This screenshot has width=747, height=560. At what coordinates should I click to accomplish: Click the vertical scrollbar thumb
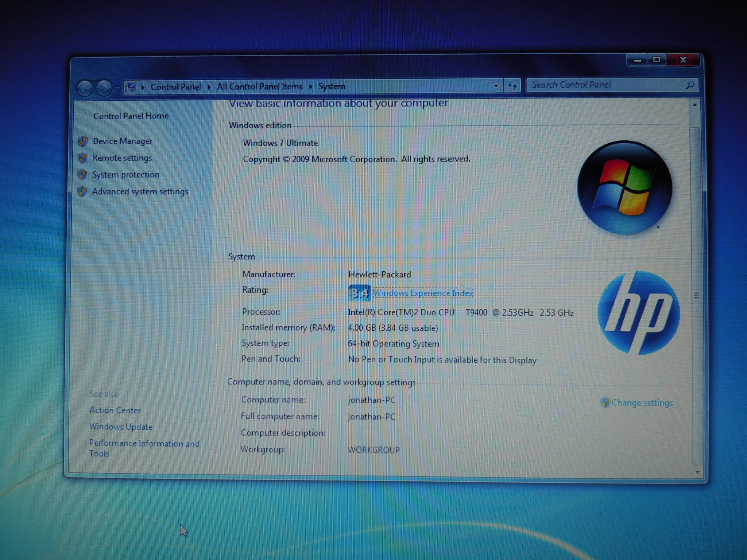point(696,296)
